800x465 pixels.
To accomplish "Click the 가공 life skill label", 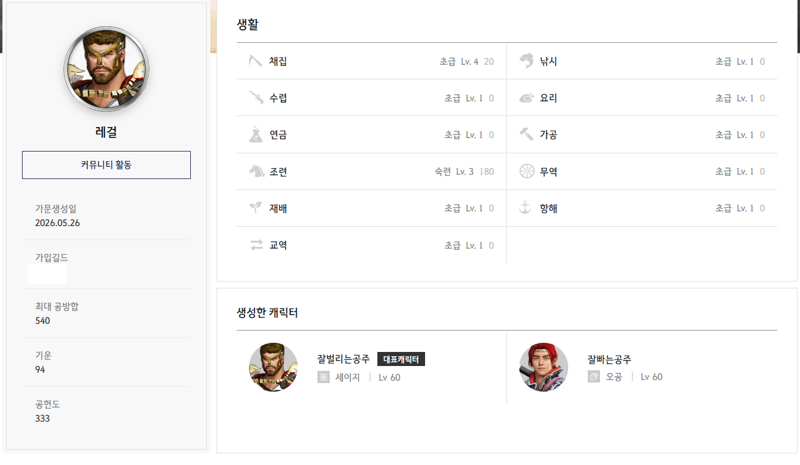I will [548, 135].
